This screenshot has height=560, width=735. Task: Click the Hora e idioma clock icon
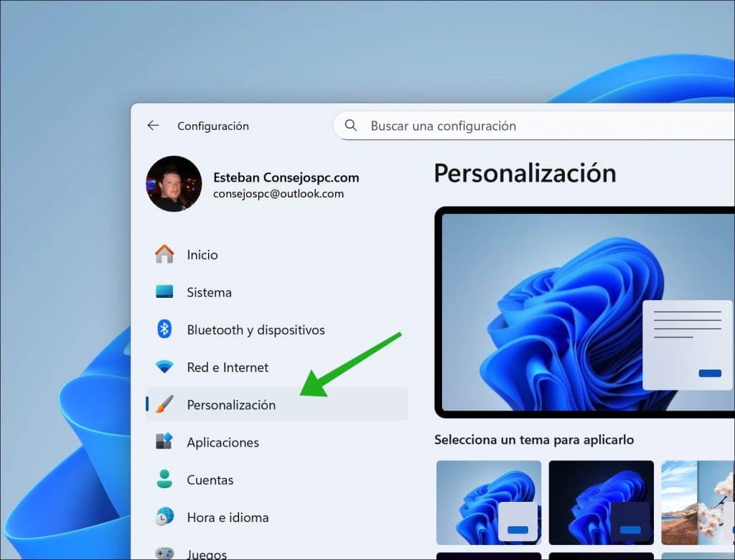[165, 517]
